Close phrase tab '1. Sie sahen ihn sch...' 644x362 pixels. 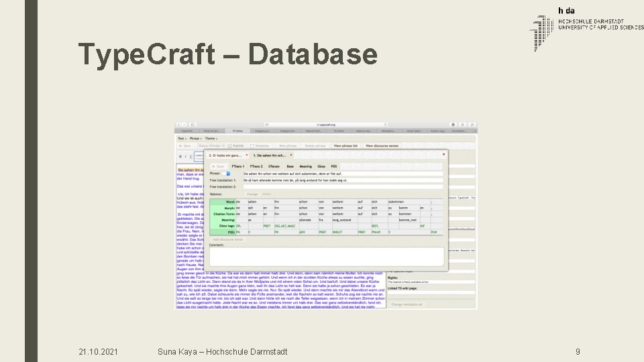pyautogui.click(x=291, y=155)
